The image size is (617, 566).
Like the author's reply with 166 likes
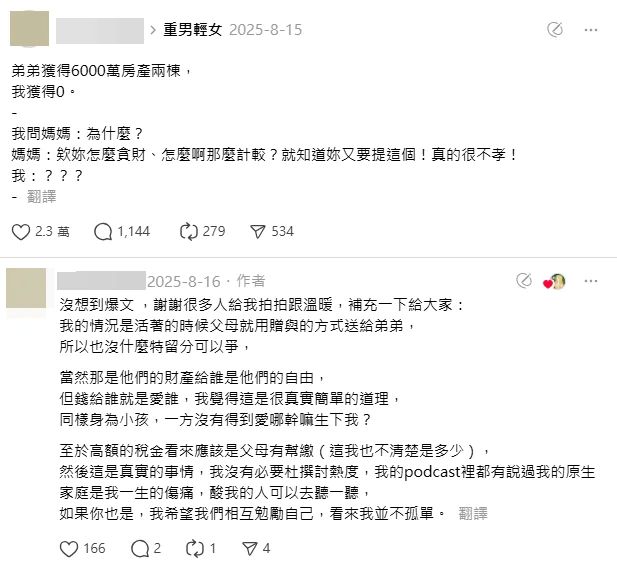point(69,548)
